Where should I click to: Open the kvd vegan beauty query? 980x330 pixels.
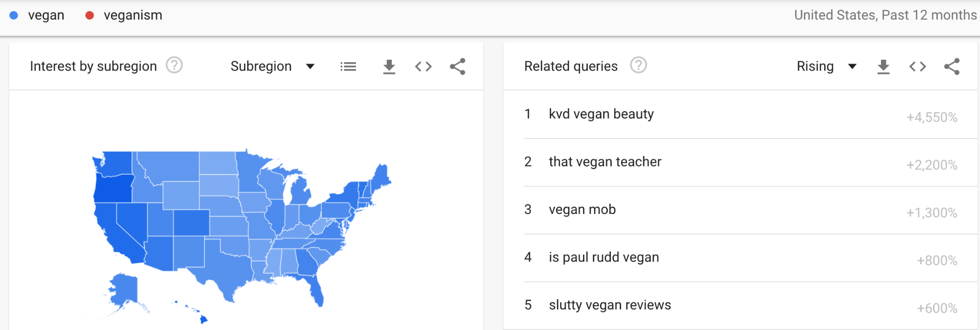[740, 115]
